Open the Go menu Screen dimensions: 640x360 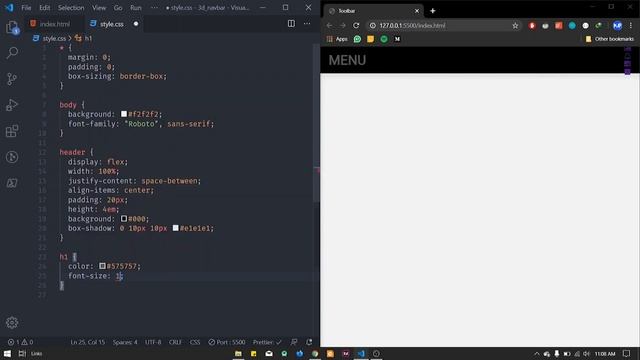coord(118,7)
